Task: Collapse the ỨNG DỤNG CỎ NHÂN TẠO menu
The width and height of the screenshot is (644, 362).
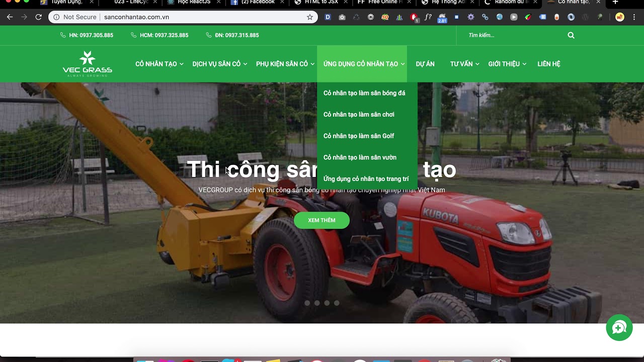Action: click(362, 64)
